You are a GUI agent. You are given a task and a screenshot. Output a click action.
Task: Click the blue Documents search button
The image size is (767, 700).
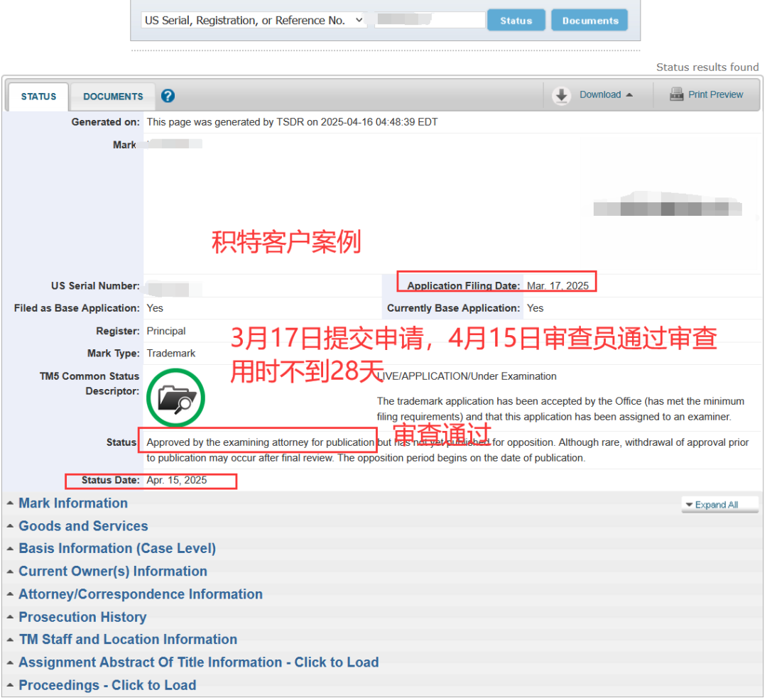tap(589, 20)
